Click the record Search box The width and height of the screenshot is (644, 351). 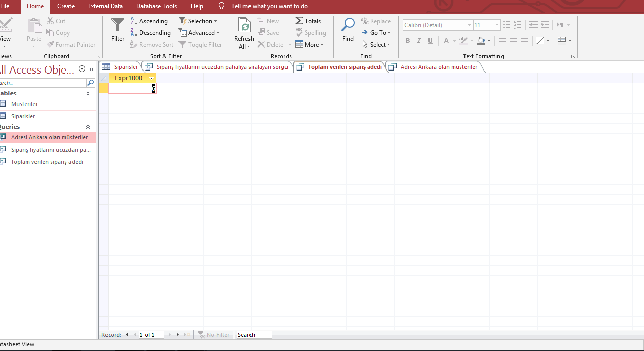pyautogui.click(x=254, y=335)
